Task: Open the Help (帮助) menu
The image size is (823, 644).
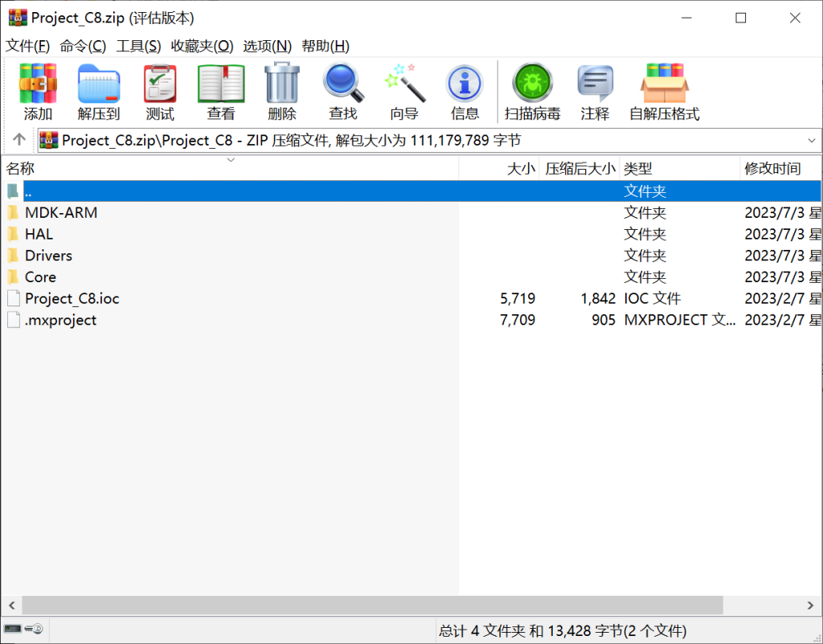Action: tap(326, 46)
